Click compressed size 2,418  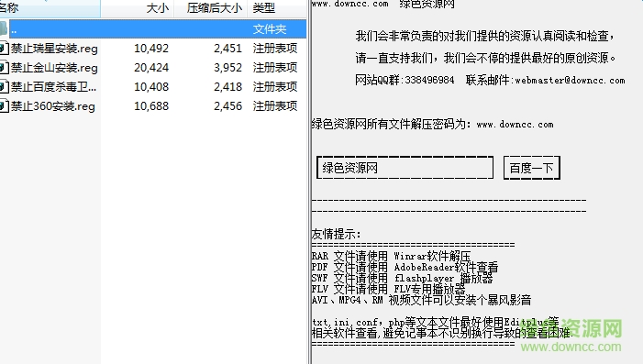(x=228, y=87)
